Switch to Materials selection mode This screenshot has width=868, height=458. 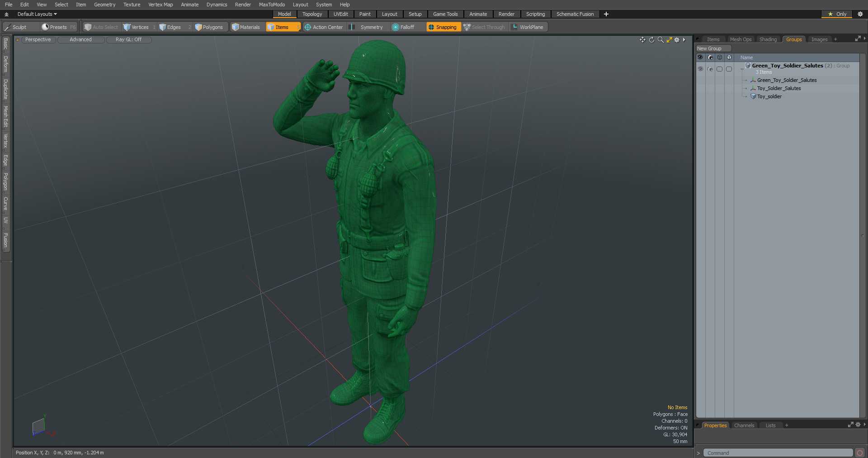246,27
